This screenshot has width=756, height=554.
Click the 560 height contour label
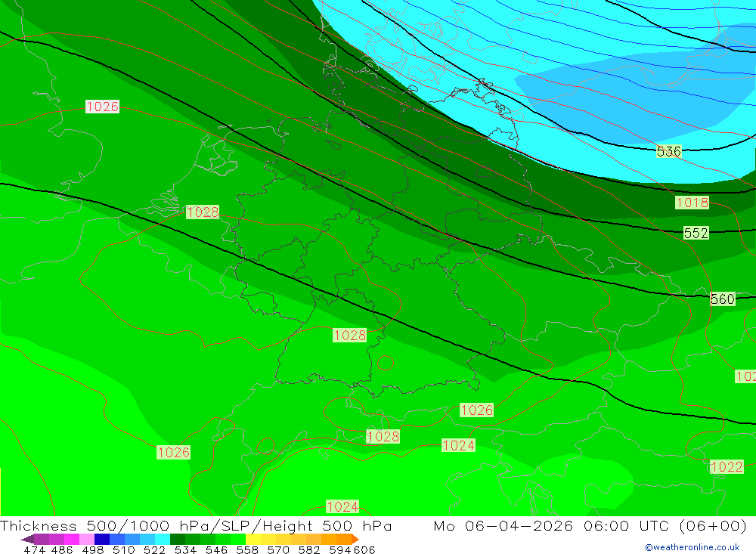(723, 299)
